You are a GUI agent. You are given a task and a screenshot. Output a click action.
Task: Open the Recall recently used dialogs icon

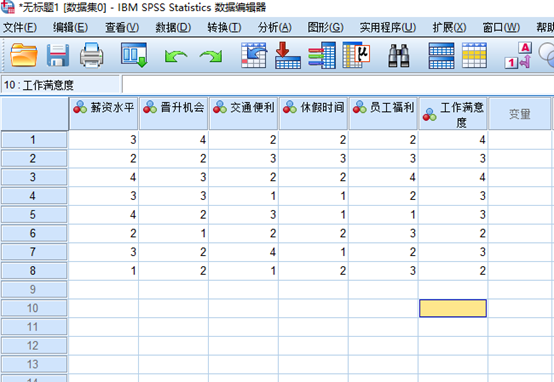click(x=134, y=55)
